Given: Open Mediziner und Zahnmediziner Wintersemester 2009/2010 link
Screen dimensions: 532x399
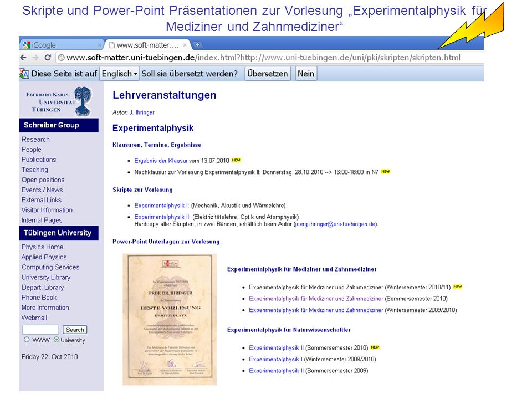Looking at the screenshot, I should 316,310.
